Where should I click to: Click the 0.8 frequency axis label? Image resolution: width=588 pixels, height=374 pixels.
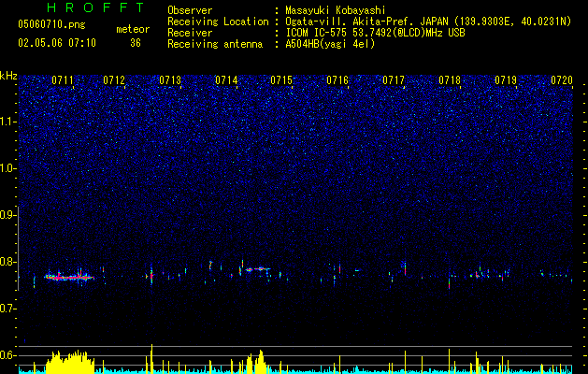click(x=8, y=262)
